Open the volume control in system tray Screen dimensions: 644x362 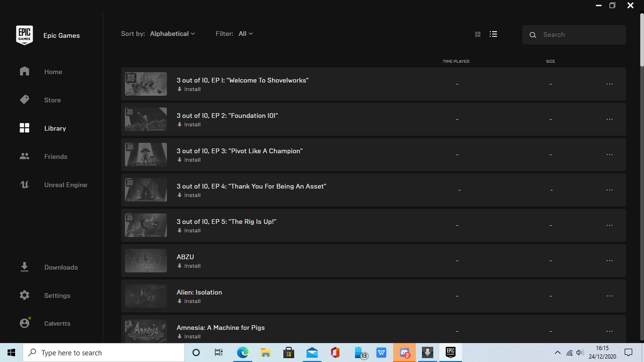coord(580,352)
